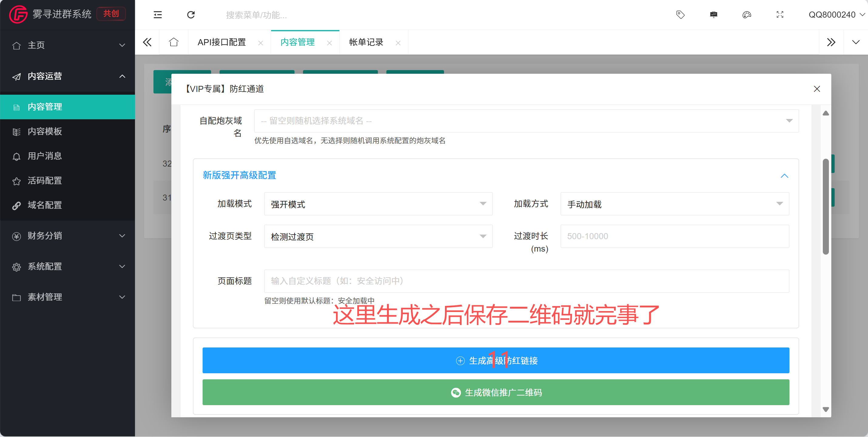This screenshot has height=437, width=868.
Task: Toggle fullscreen icon in header
Action: [780, 15]
